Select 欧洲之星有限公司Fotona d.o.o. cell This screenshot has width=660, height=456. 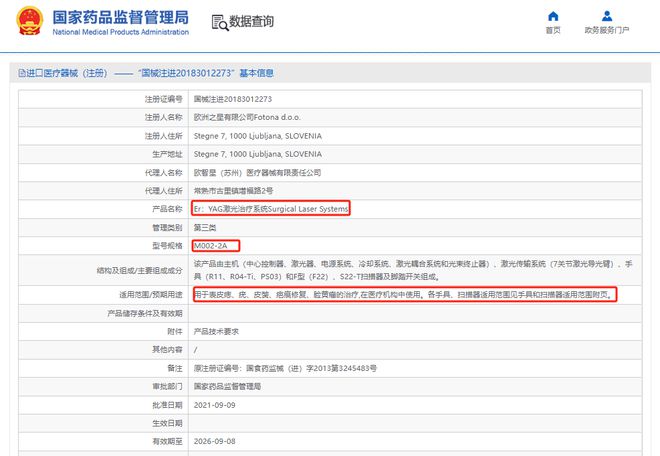coord(247,117)
